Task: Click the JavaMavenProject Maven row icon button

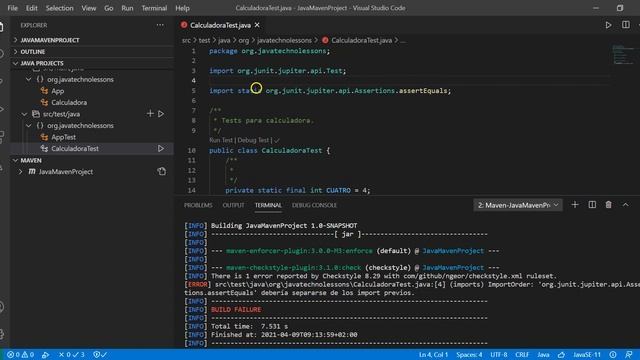Action: 162,171
